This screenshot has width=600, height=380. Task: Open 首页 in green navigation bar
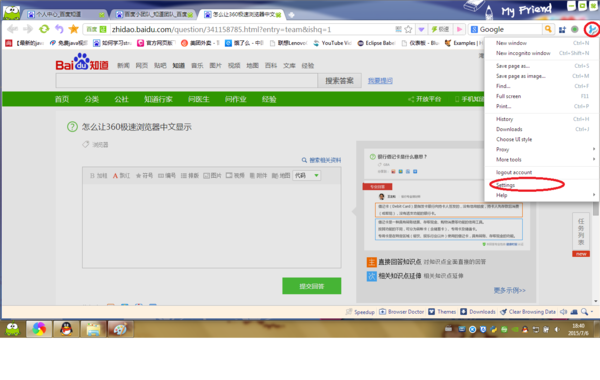tap(62, 99)
